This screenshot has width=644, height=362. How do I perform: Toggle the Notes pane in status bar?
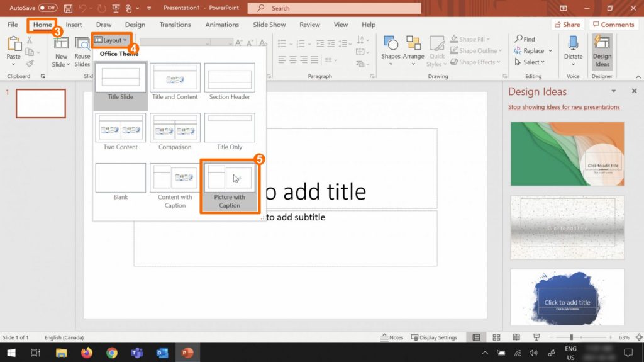pos(392,337)
